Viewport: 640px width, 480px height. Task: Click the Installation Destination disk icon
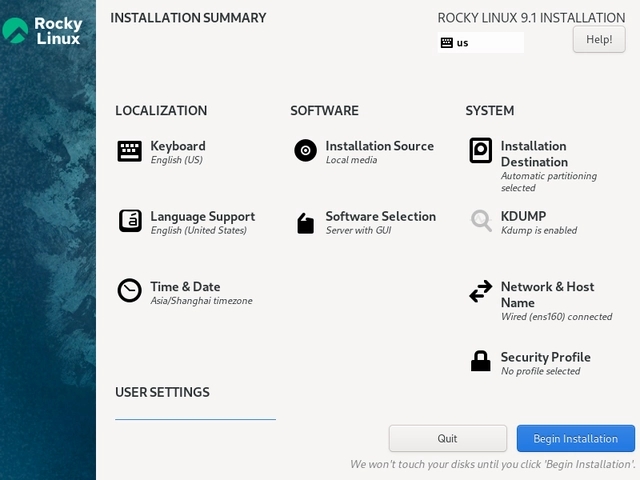click(x=481, y=151)
